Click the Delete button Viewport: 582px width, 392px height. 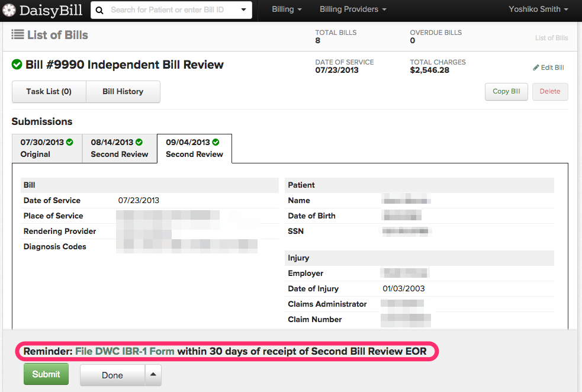[550, 91]
